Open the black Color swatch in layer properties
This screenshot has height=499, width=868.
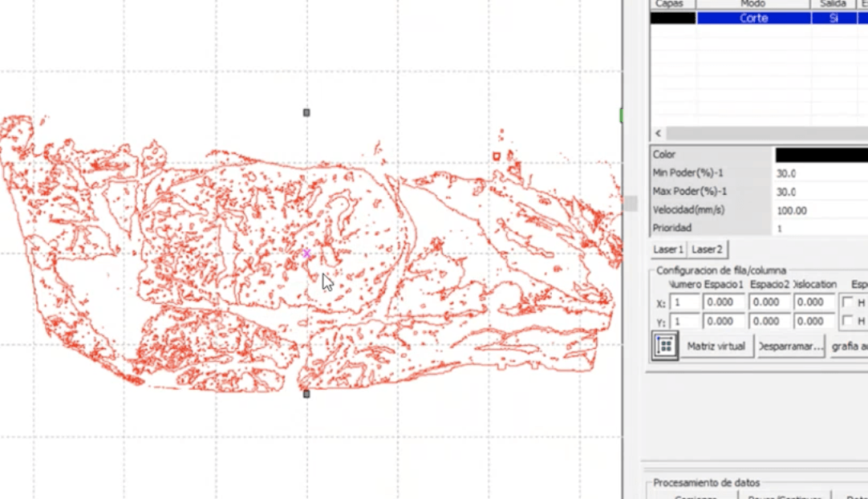click(x=821, y=155)
